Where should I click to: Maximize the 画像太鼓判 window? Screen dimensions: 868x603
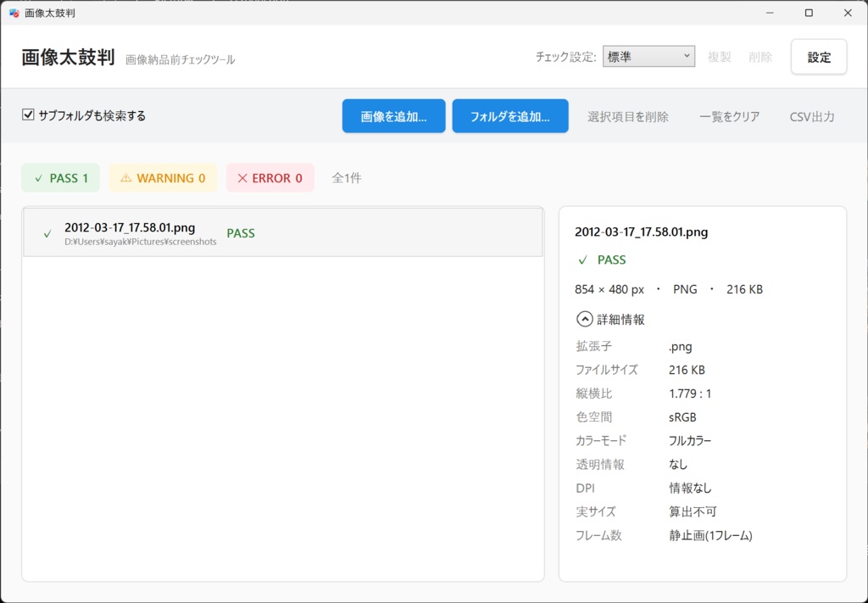(809, 13)
